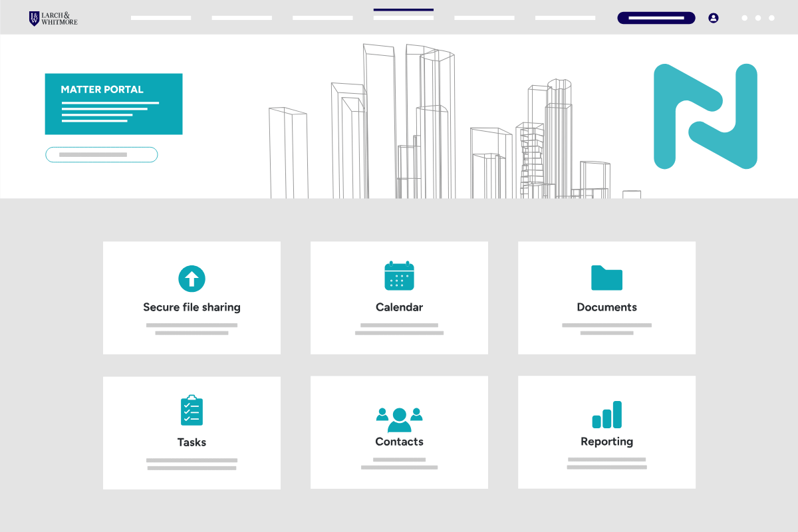
Task: Open the Secure file sharing upload icon
Action: coord(192,278)
